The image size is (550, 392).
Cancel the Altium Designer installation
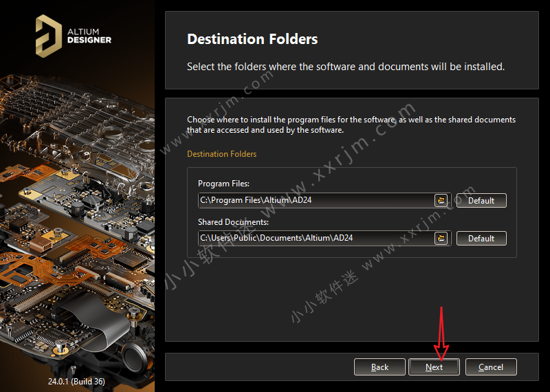490,367
